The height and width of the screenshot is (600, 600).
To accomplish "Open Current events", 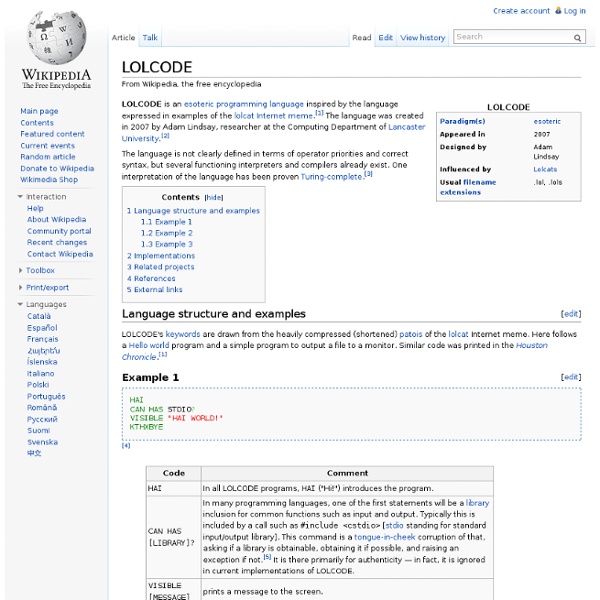I will 47,146.
